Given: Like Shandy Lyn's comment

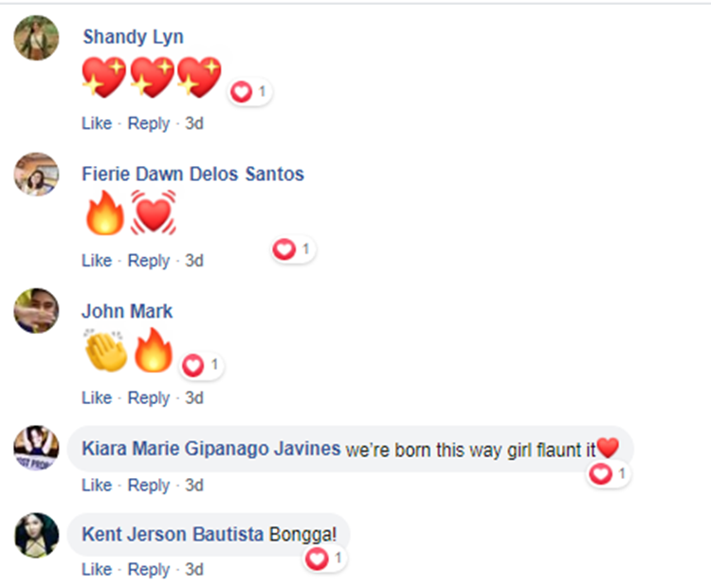Looking at the screenshot, I should coord(97,123).
